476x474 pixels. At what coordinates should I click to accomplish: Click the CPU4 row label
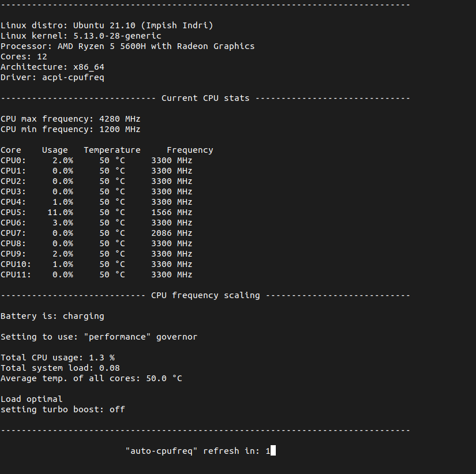[13, 202]
